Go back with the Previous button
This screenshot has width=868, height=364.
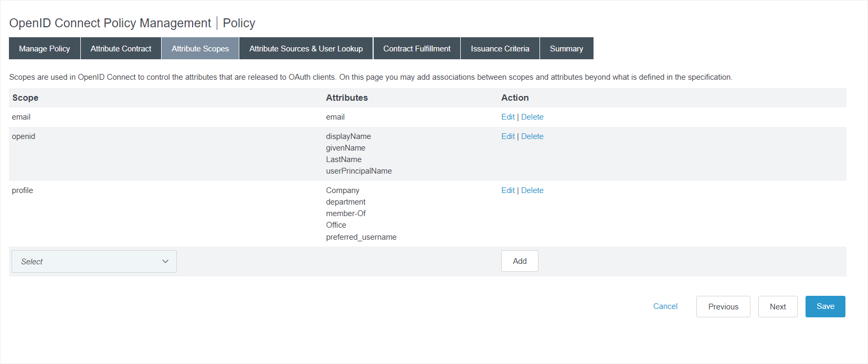tap(723, 306)
